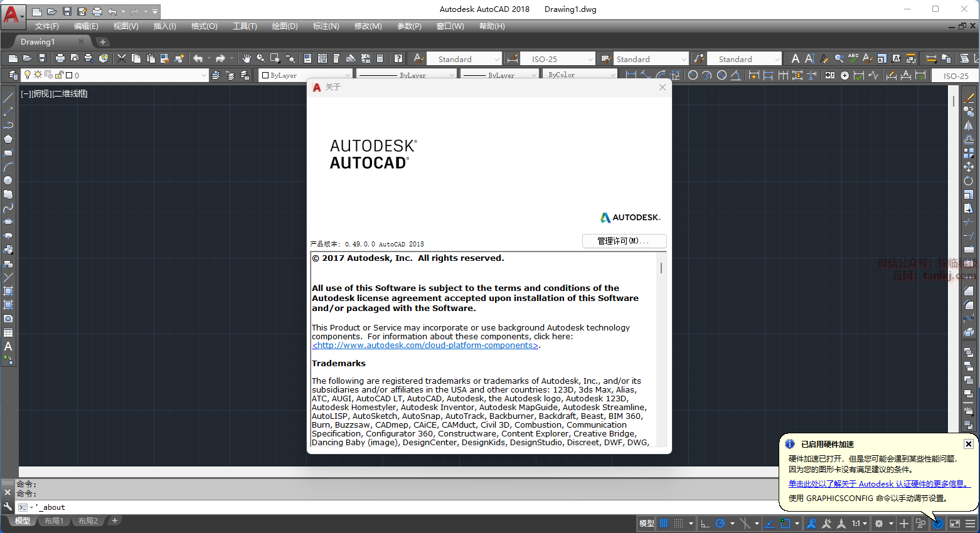Expand the ISO-25 dimension style dropdown
The image size is (980, 533).
[x=590, y=60]
